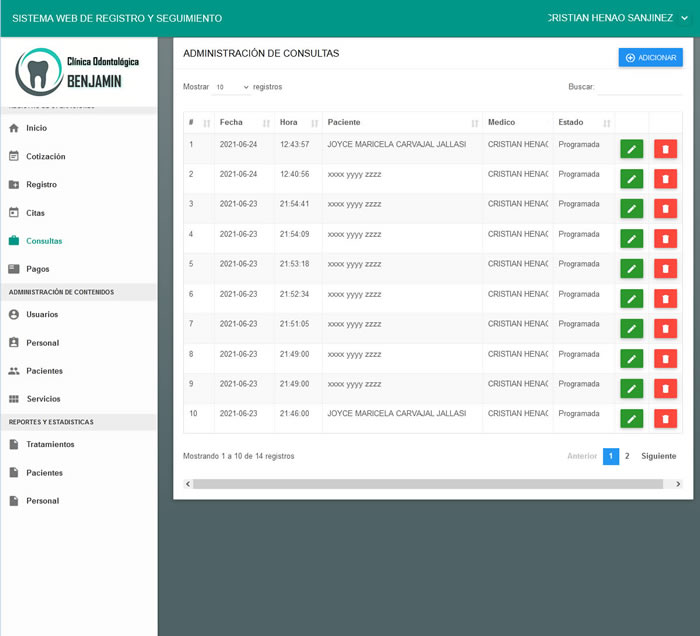The height and width of the screenshot is (636, 700).
Task: Go to page 2 of results
Action: pos(627,456)
